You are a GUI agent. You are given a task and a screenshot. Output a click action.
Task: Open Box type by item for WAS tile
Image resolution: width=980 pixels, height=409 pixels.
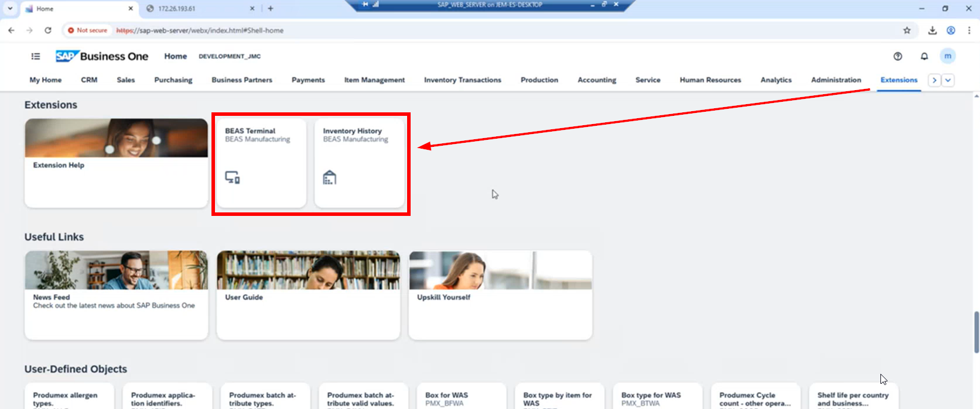(559, 397)
